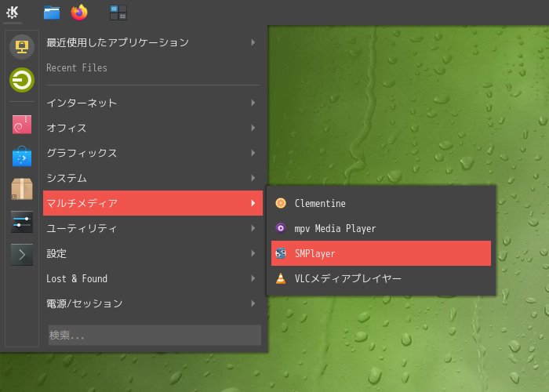Click the mpv purple play icon
Image resolution: width=549 pixels, height=392 pixels.
[x=281, y=228]
